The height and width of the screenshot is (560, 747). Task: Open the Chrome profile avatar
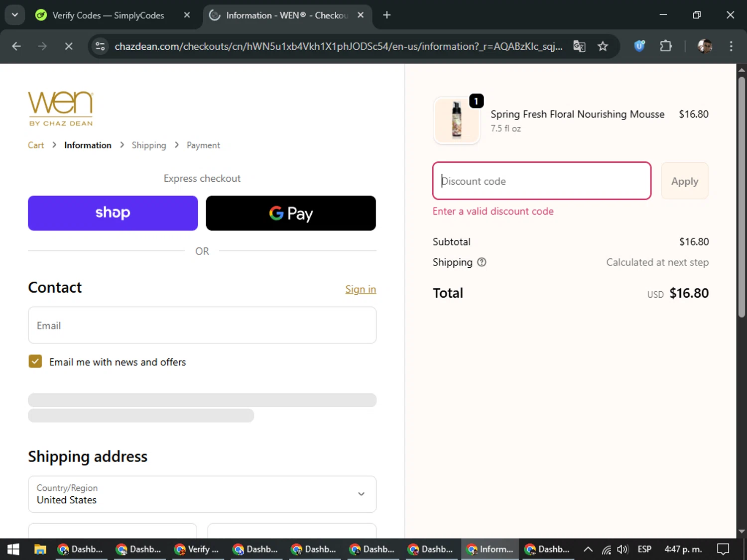(x=705, y=46)
